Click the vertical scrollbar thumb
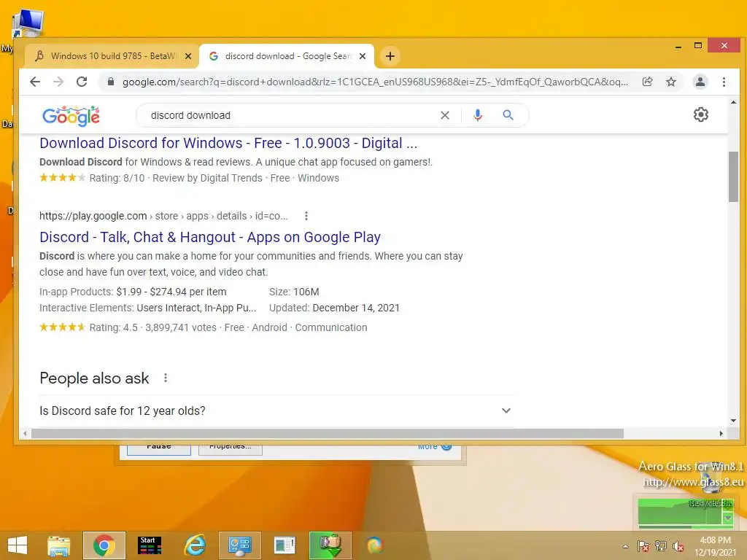The height and width of the screenshot is (560, 747). (733, 176)
